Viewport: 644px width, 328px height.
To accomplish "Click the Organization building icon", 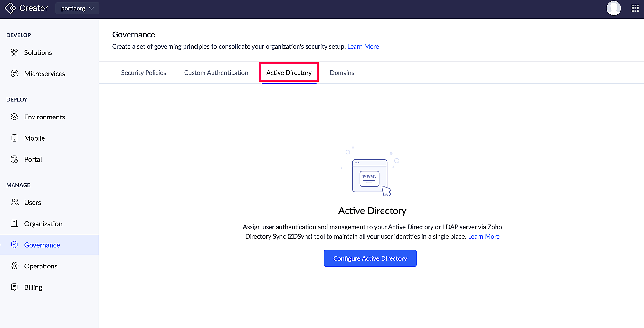I will [14, 224].
